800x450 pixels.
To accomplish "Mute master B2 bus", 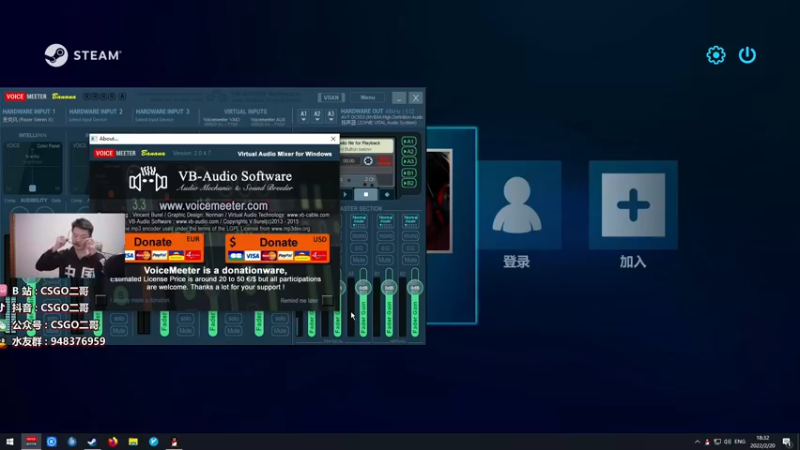I will [x=411, y=260].
